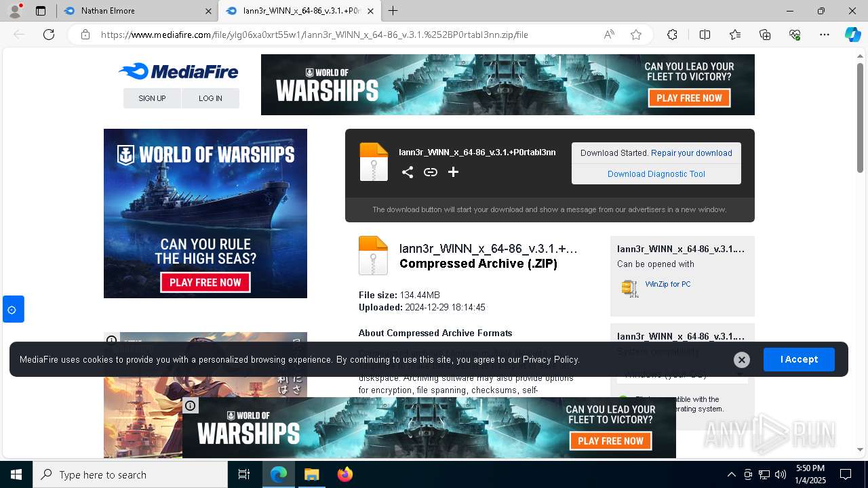Switch to the Nathan Elmore tab
Screen dimensions: 868x488
coord(136,11)
